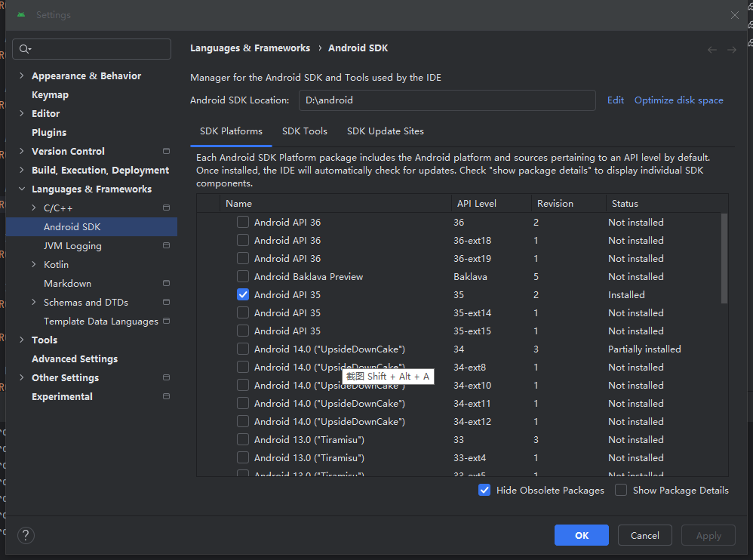
Task: Click the Android SDK Location field
Action: point(447,100)
